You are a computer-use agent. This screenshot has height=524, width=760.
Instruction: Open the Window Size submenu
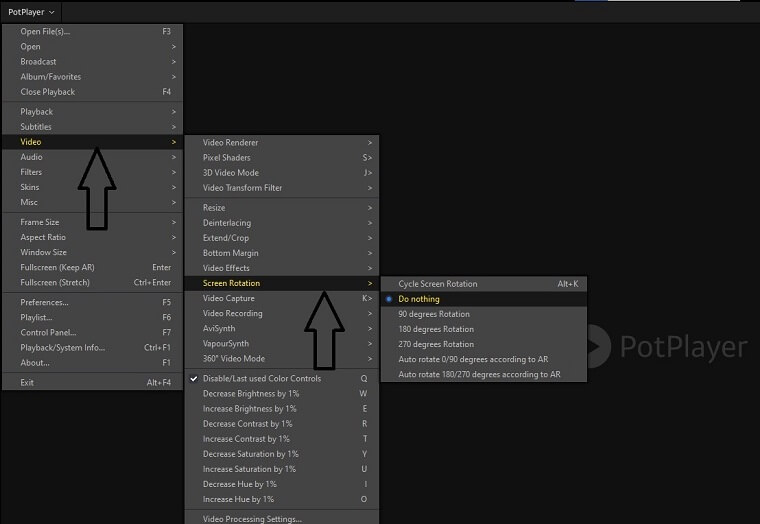point(93,252)
